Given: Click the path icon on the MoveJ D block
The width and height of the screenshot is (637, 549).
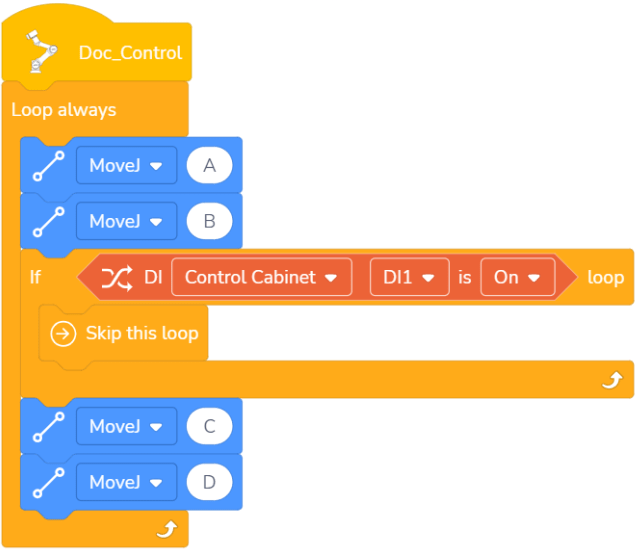Looking at the screenshot, I should 49,482.
